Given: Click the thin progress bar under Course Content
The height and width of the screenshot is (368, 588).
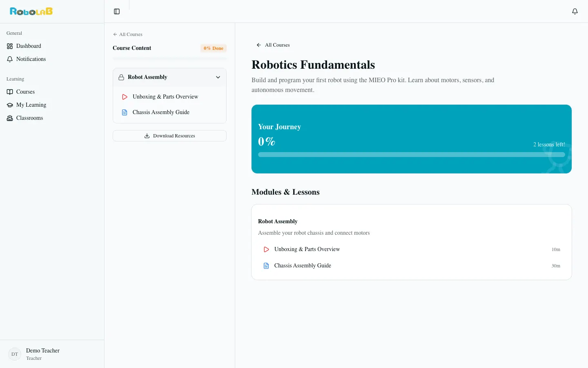Looking at the screenshot, I should point(169,59).
